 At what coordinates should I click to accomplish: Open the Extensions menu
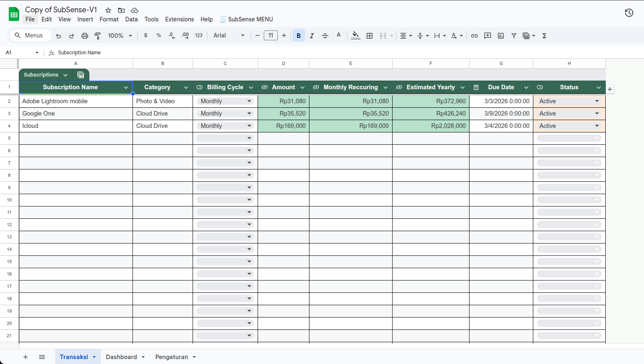[x=179, y=19]
